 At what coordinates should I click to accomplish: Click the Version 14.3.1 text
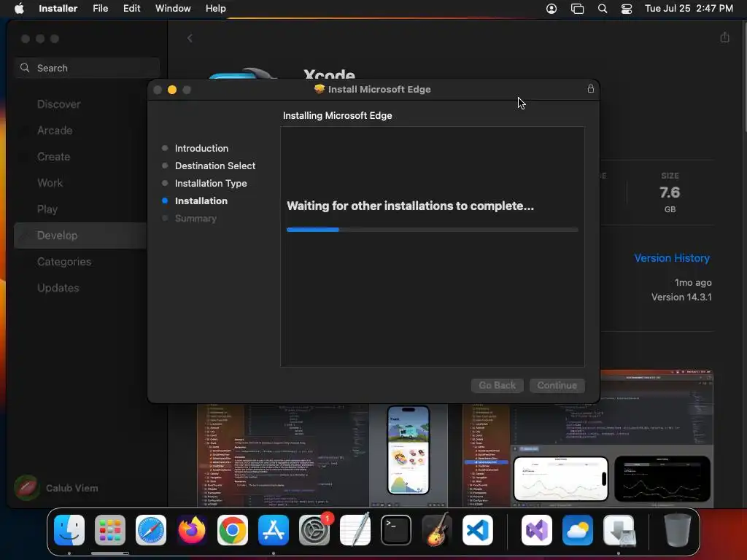coord(681,297)
